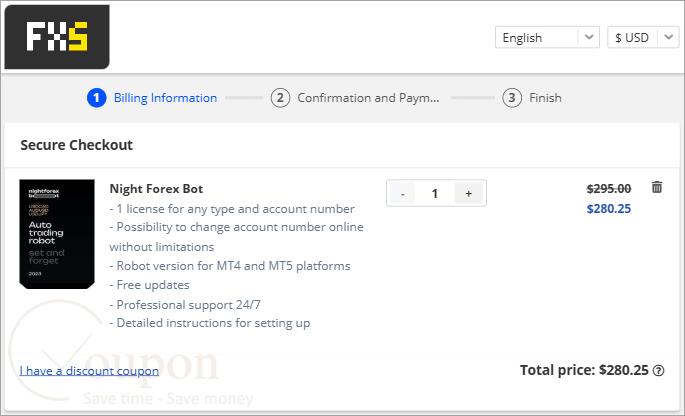Click the Secure Checkout heading
Viewport: 685px width, 416px height.
[x=76, y=145]
